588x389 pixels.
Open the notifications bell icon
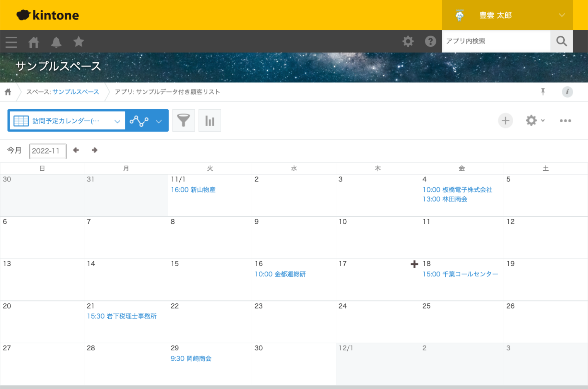(x=56, y=41)
